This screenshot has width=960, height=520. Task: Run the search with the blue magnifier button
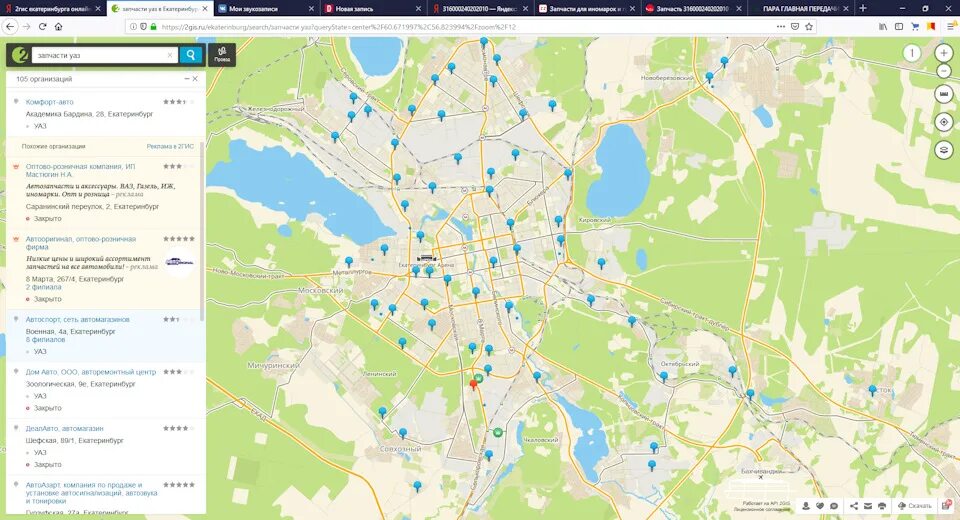click(190, 55)
